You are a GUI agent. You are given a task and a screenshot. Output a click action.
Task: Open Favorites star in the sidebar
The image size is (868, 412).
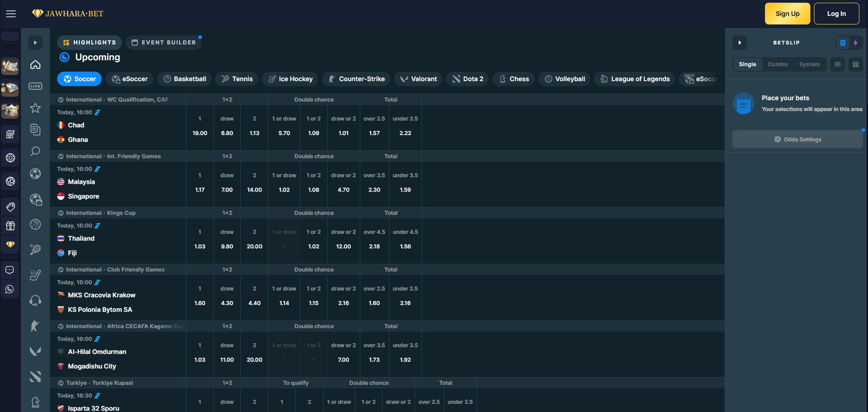(x=35, y=108)
